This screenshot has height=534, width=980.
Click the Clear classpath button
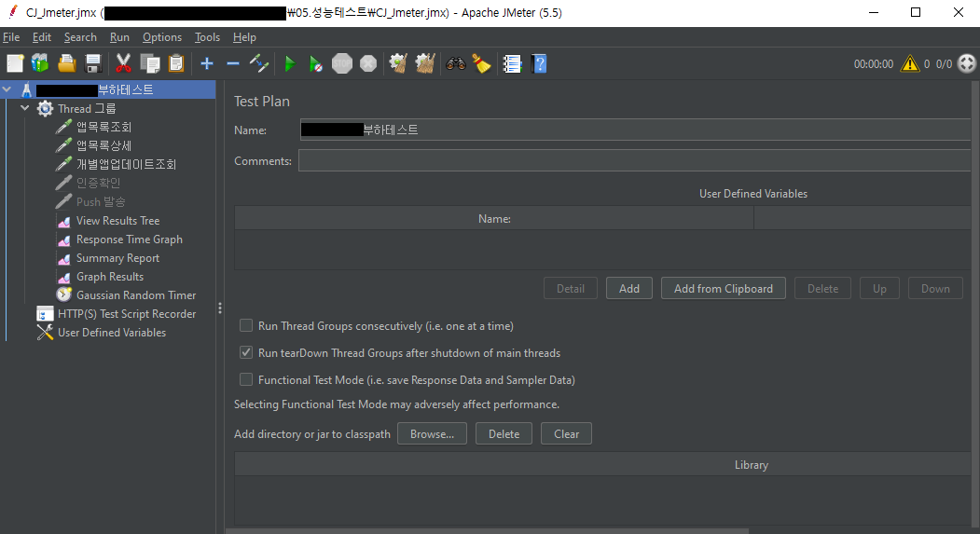point(566,434)
